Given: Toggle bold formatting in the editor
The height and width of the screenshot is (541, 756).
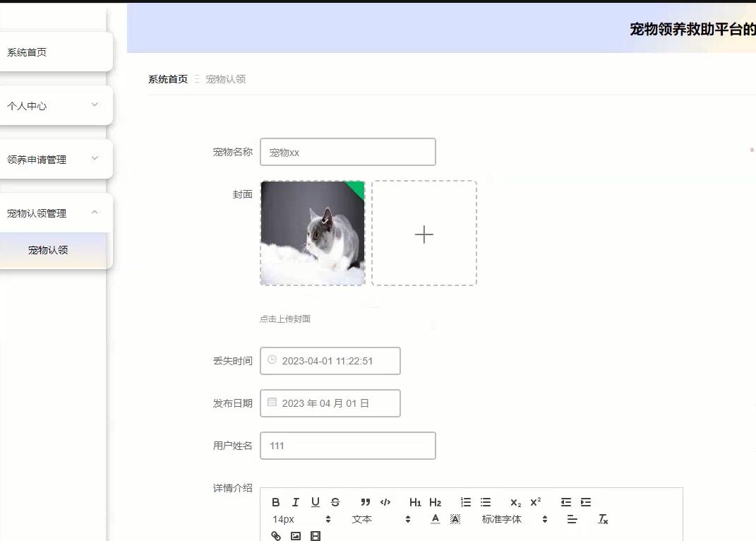Looking at the screenshot, I should (x=275, y=502).
